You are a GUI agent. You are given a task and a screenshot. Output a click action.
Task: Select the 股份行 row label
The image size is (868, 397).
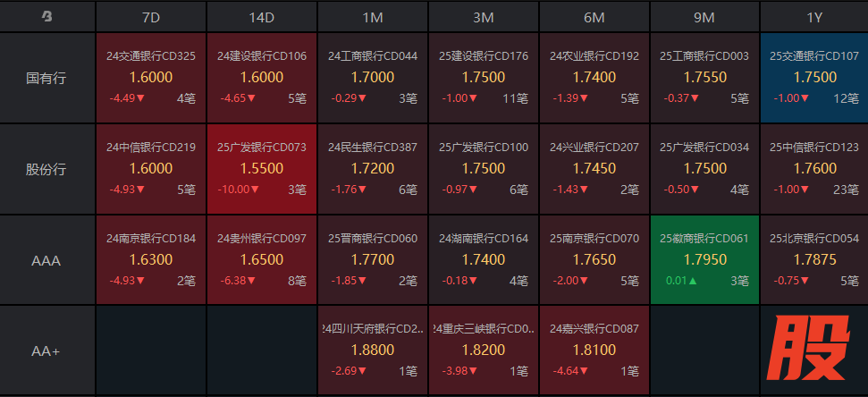tap(46, 169)
